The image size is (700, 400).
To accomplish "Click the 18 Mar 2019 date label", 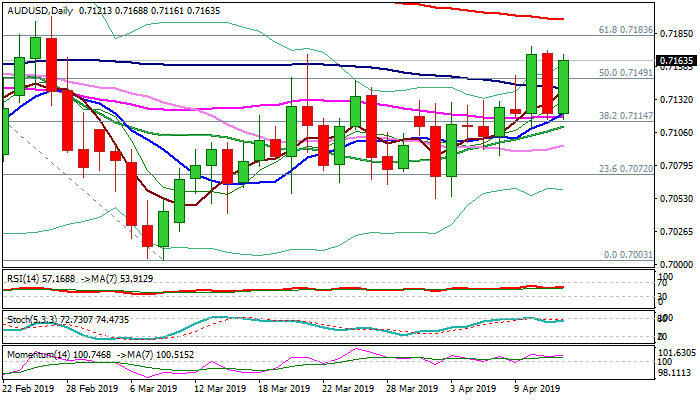I will coord(281,388).
